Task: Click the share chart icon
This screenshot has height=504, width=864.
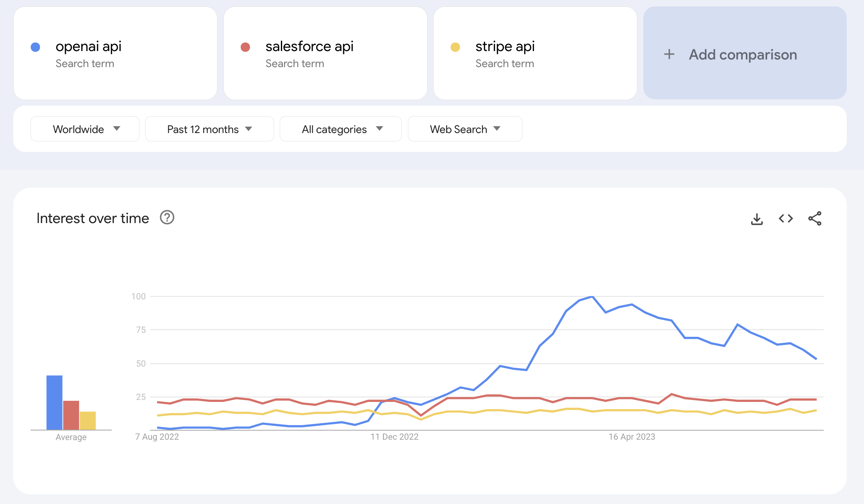Action: click(815, 219)
